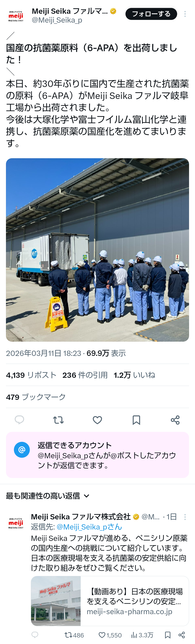
Task: Open the 236 件の引用 quotes list
Action: tap(85, 375)
